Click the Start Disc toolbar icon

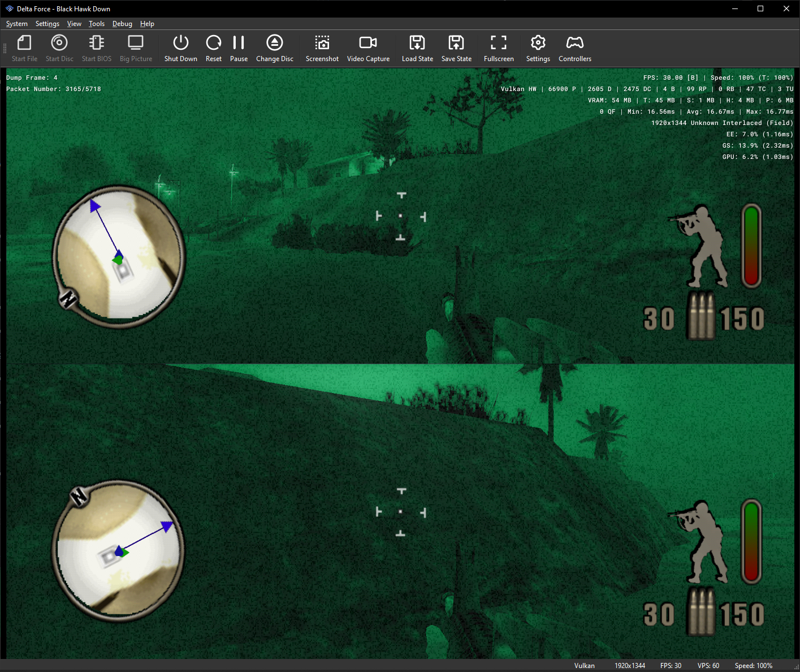pyautogui.click(x=59, y=43)
